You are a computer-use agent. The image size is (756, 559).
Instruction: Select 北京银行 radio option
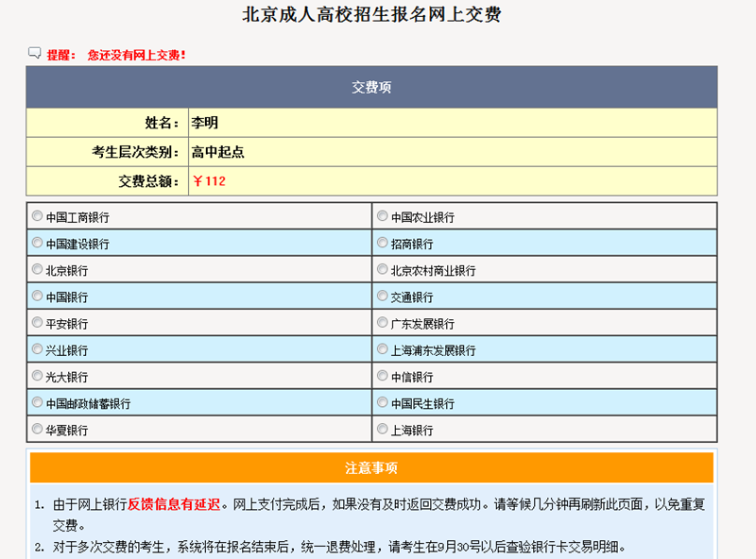pos(38,269)
